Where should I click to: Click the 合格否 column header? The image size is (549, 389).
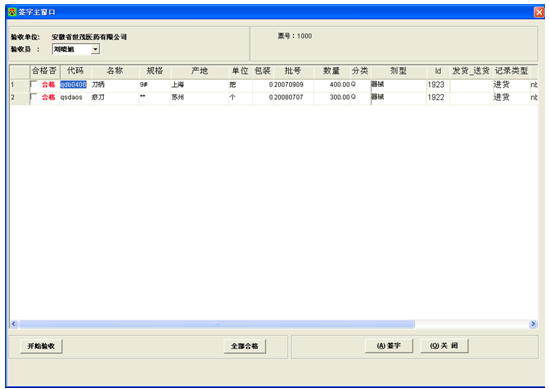pos(44,71)
